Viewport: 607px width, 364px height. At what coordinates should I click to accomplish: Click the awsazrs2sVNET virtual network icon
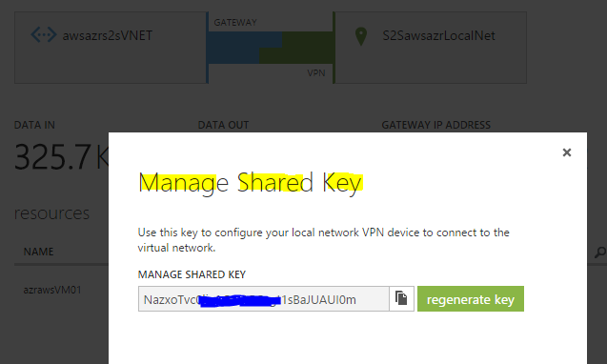pos(44,35)
